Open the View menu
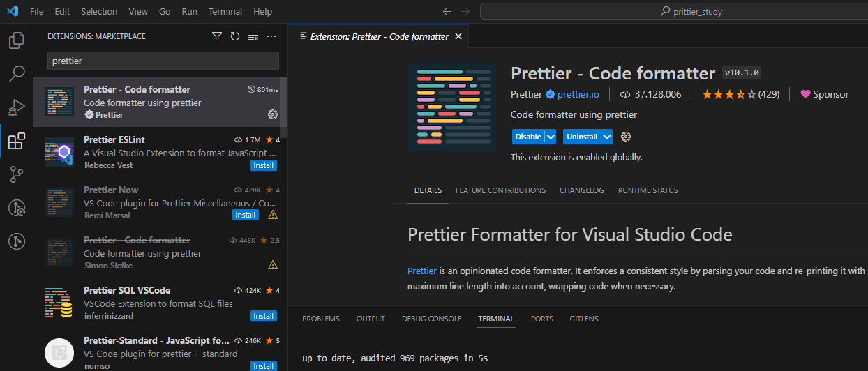The image size is (868, 371). 138,11
